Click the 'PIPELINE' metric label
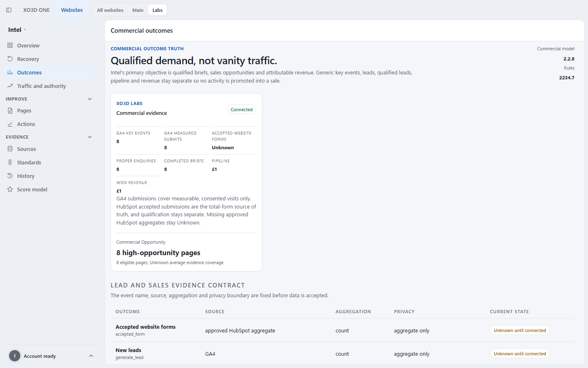The height and width of the screenshot is (368, 588). pyautogui.click(x=221, y=161)
